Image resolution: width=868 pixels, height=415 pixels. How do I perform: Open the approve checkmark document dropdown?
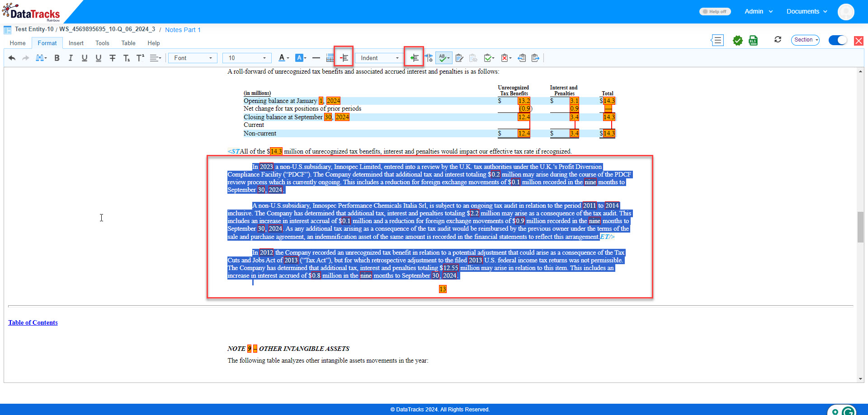tap(489, 58)
